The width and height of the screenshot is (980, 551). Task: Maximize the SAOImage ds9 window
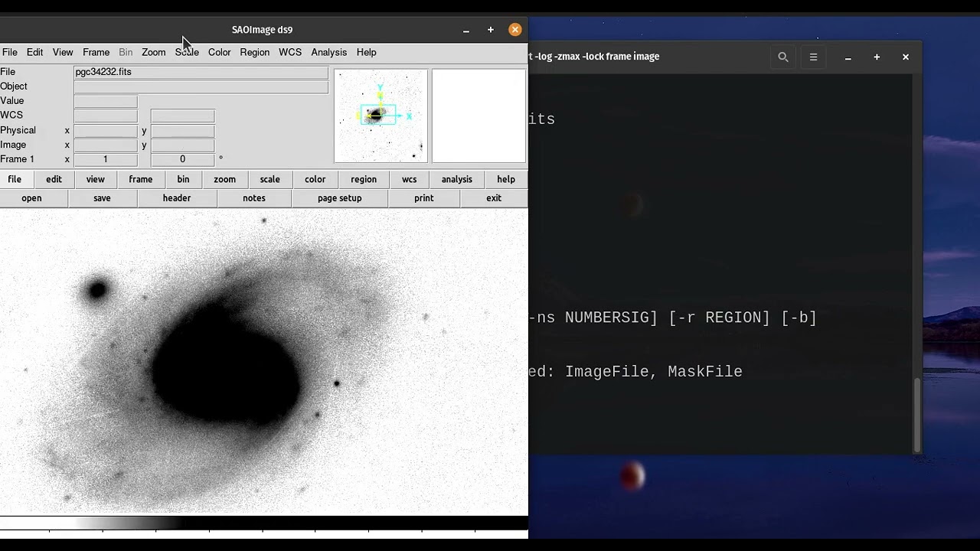490,30
